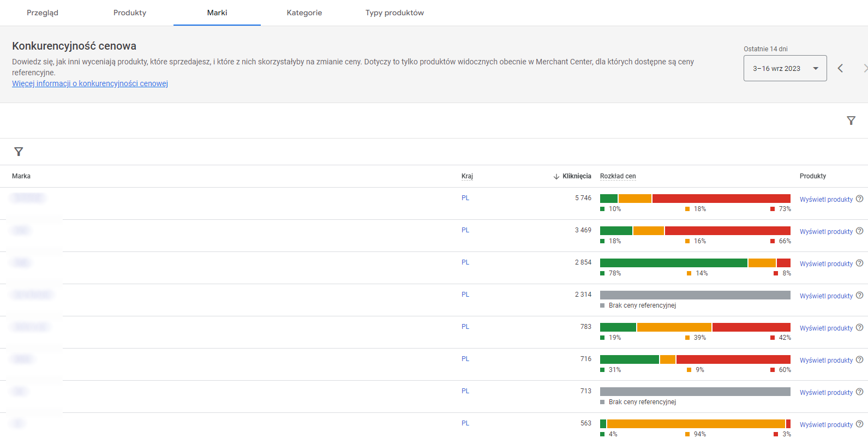Click the Marka column header

21,176
